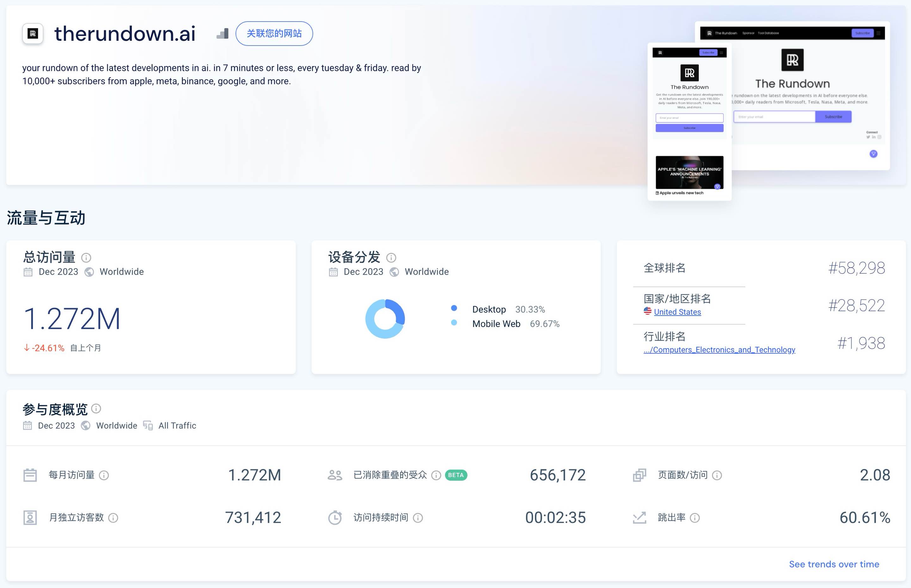Click the 每月访问量 calendar icon
The image size is (911, 588).
(30, 475)
